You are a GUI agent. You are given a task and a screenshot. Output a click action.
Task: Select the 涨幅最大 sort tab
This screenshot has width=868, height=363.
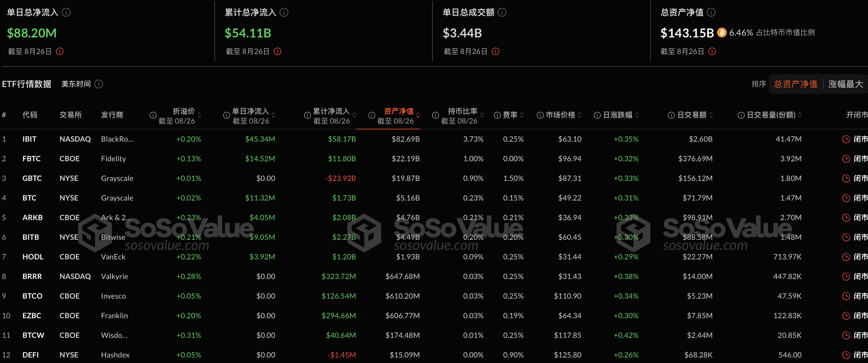(845, 84)
